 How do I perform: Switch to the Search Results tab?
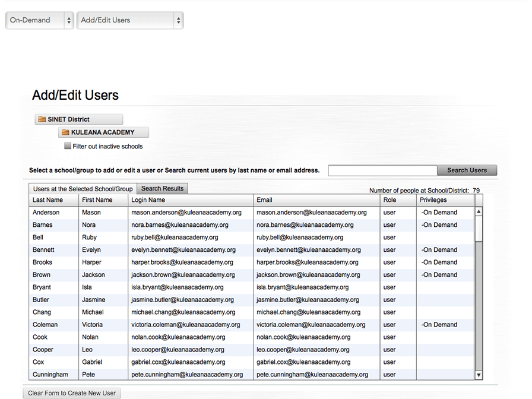pos(162,189)
